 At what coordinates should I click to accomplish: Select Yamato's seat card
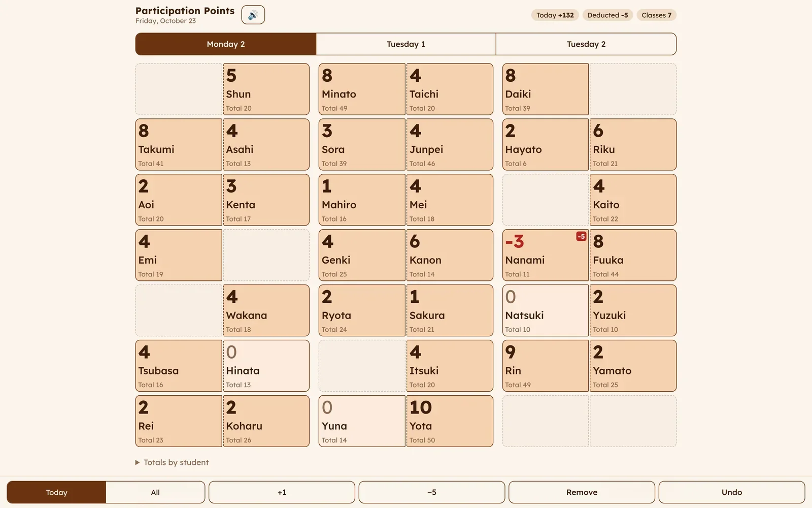(x=633, y=366)
